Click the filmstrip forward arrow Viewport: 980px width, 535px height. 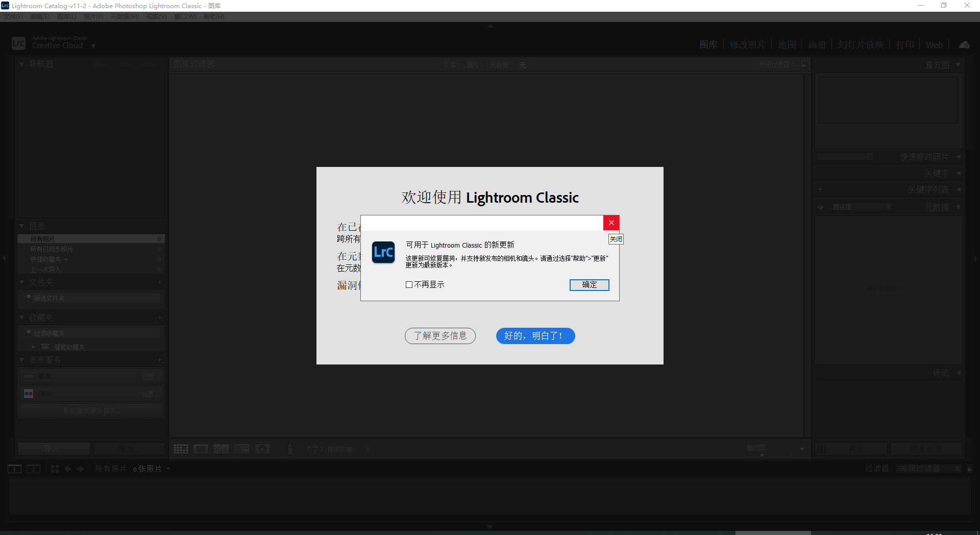pos(80,469)
